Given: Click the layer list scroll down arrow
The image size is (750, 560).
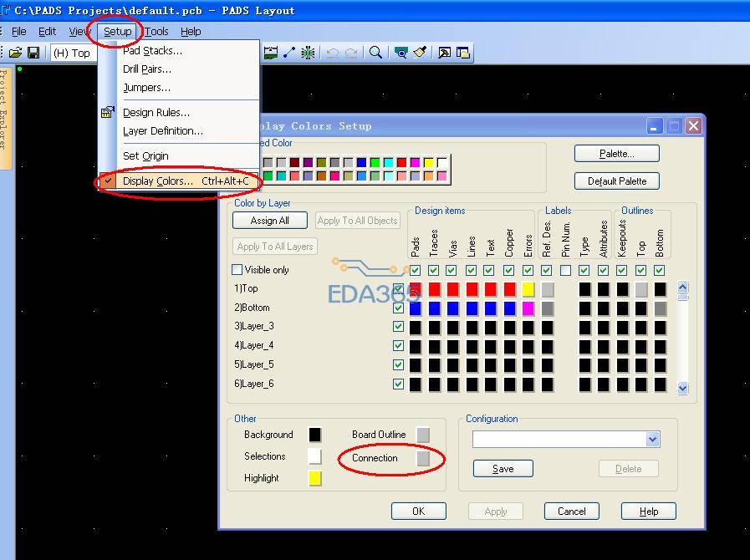Looking at the screenshot, I should pos(683,389).
